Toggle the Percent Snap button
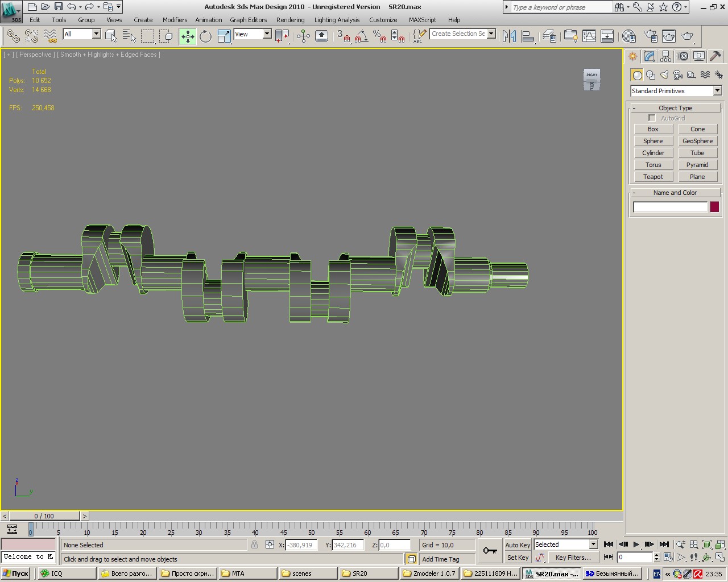Viewport: 728px width, 582px height. (x=379, y=36)
